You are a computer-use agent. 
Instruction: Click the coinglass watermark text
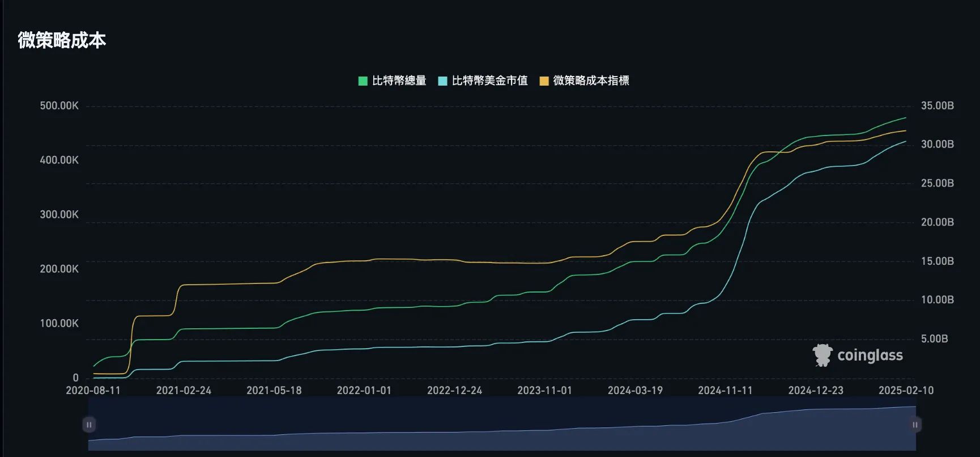tap(870, 356)
